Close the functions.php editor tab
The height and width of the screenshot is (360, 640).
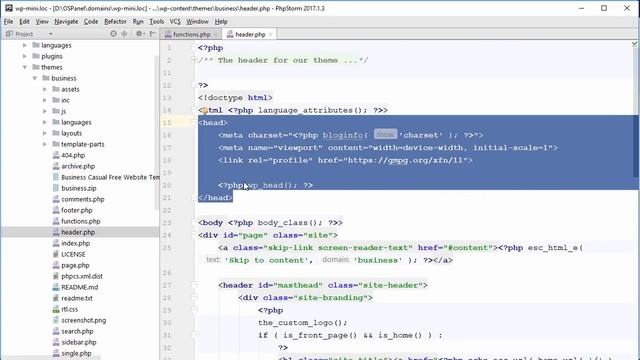(x=215, y=34)
